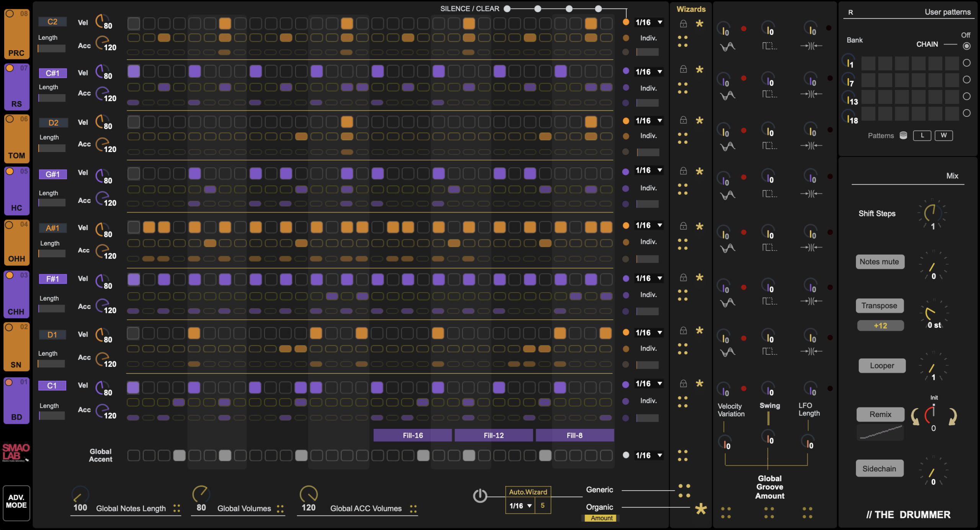Select the CHAIN Off radio button
980x530 pixels.
tap(967, 46)
